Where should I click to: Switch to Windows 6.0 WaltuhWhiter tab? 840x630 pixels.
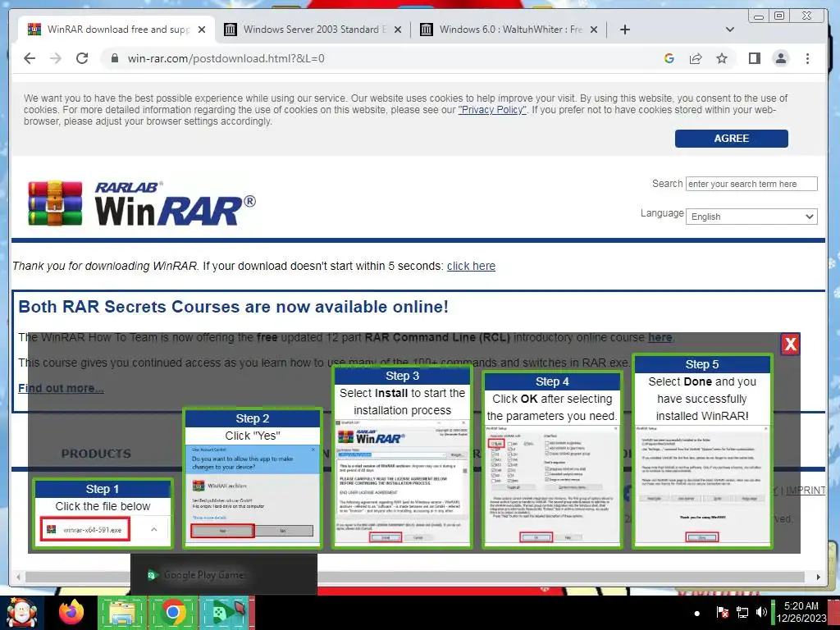pyautogui.click(x=509, y=30)
